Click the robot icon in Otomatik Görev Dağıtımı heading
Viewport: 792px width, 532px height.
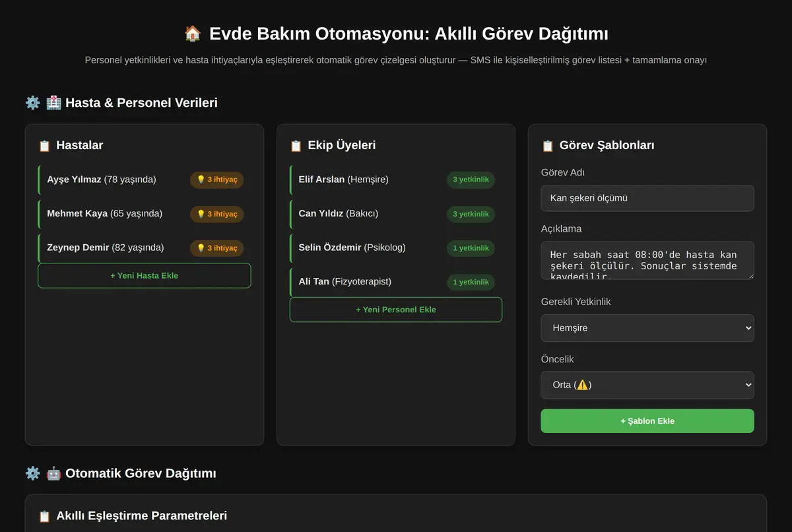click(x=54, y=473)
